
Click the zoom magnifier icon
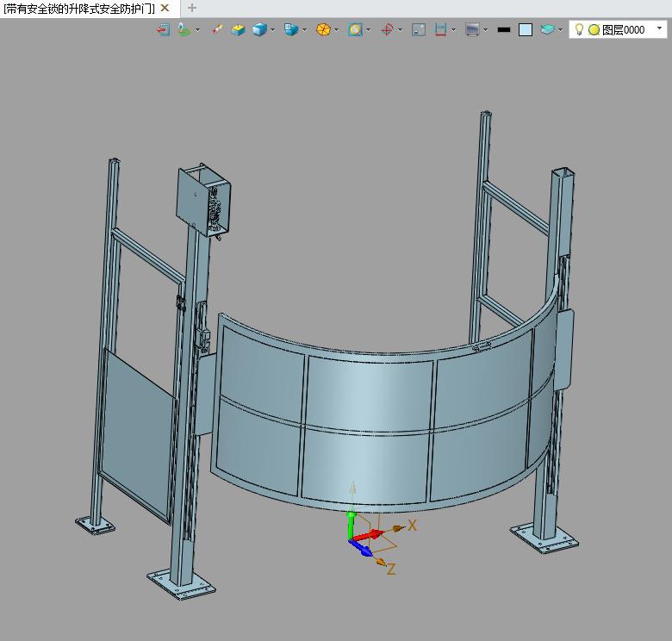click(355, 29)
